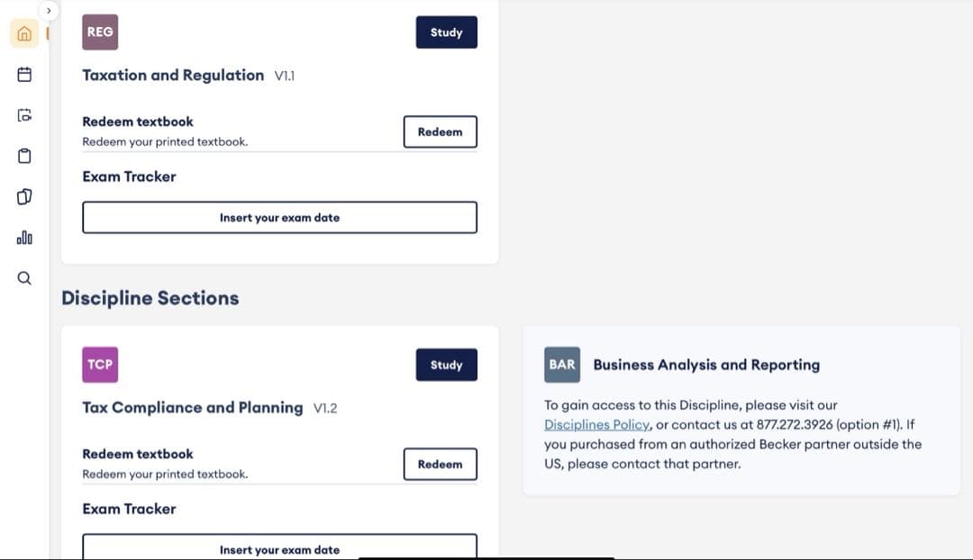This screenshot has height=560, width=973.
Task: Redeem the Taxation and Regulation textbook
Action: coord(440,131)
